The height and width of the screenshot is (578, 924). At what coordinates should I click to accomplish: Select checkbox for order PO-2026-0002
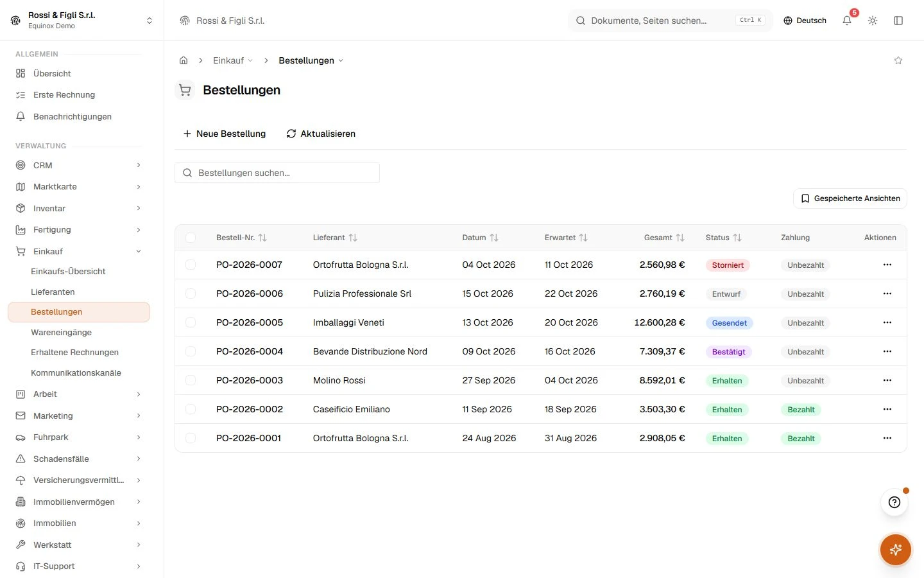[x=191, y=409]
